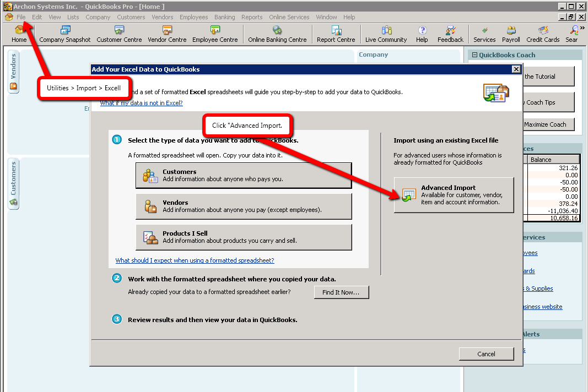588x392 pixels.
Task: Open the Customers menu
Action: (x=131, y=17)
